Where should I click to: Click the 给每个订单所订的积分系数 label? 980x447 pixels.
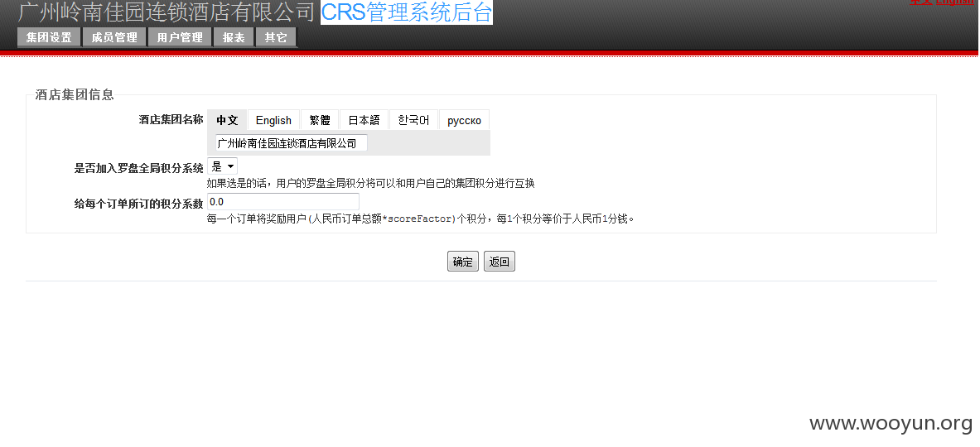click(138, 204)
